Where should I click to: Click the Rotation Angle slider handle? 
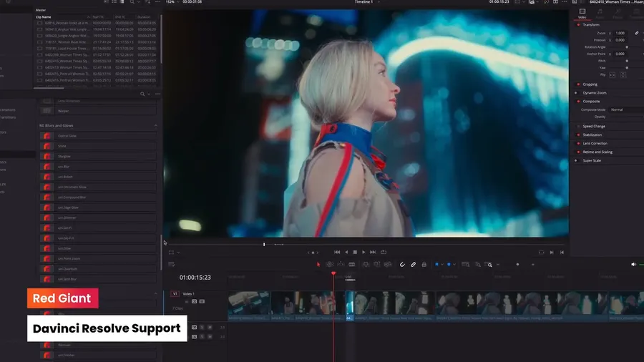coord(627,47)
